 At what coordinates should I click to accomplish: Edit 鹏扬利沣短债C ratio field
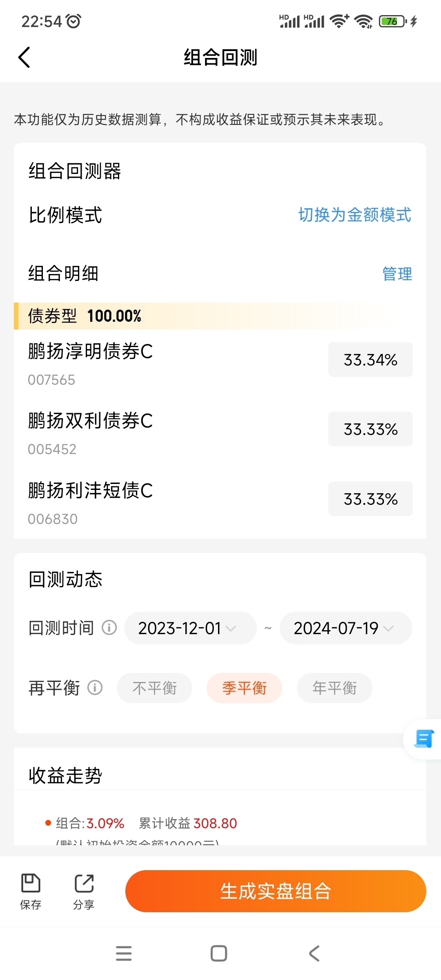point(370,499)
